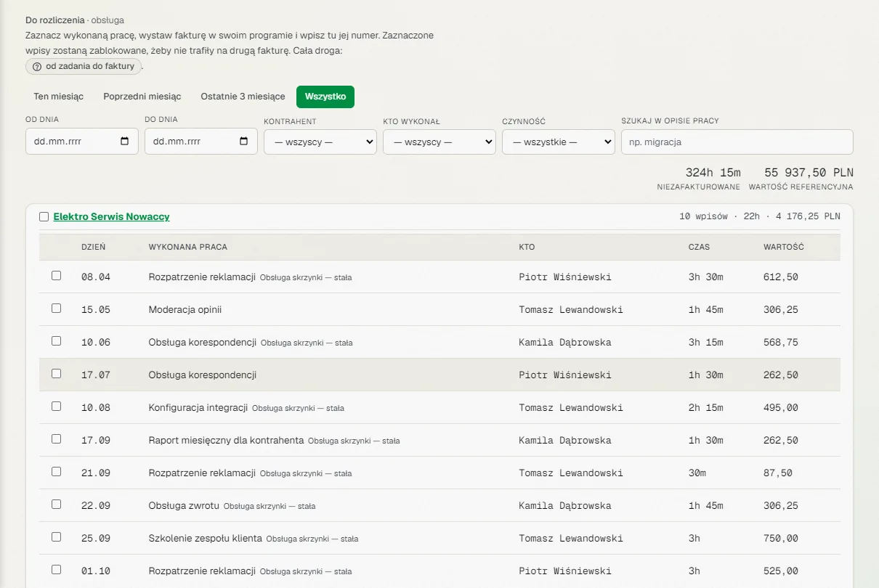The height and width of the screenshot is (588, 879).
Task: Click the 612,50 value cell
Action: pyautogui.click(x=781, y=277)
